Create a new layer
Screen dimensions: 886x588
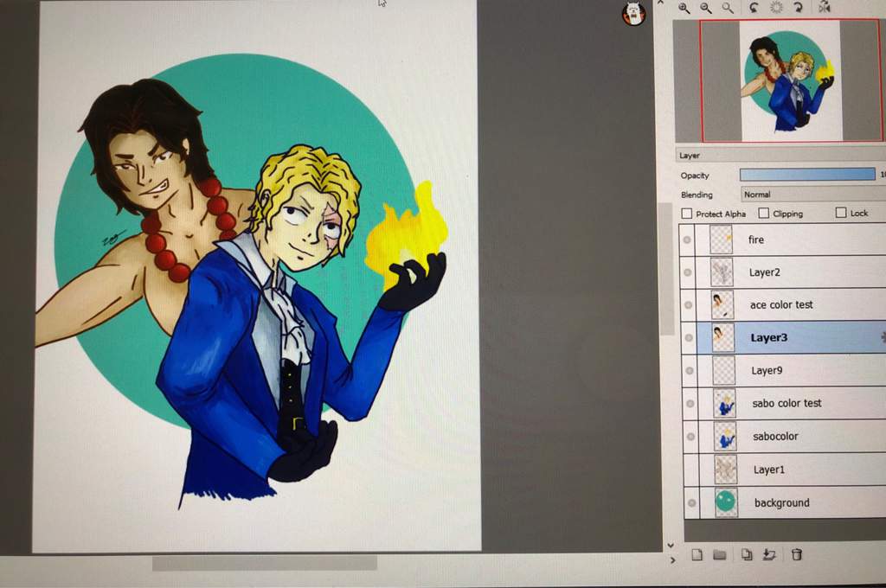point(697,554)
